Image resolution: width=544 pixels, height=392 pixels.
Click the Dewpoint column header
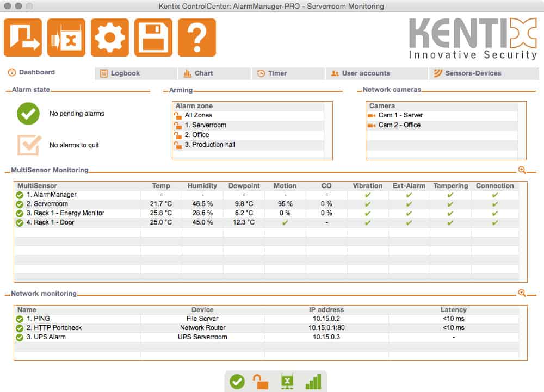[244, 186]
